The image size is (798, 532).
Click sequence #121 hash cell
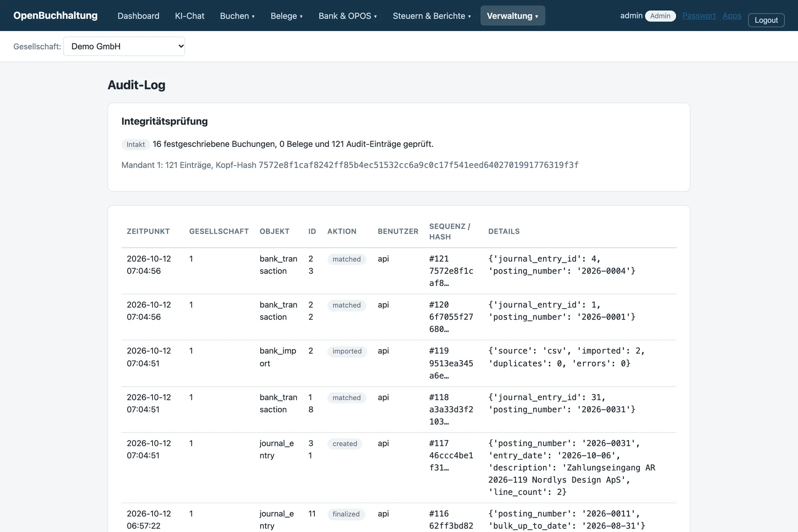click(451, 271)
